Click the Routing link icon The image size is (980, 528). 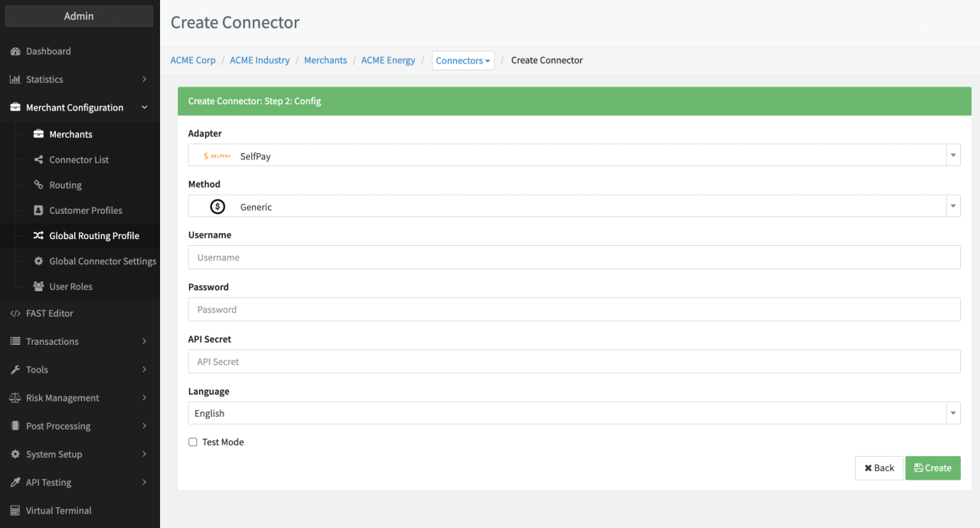click(x=38, y=185)
